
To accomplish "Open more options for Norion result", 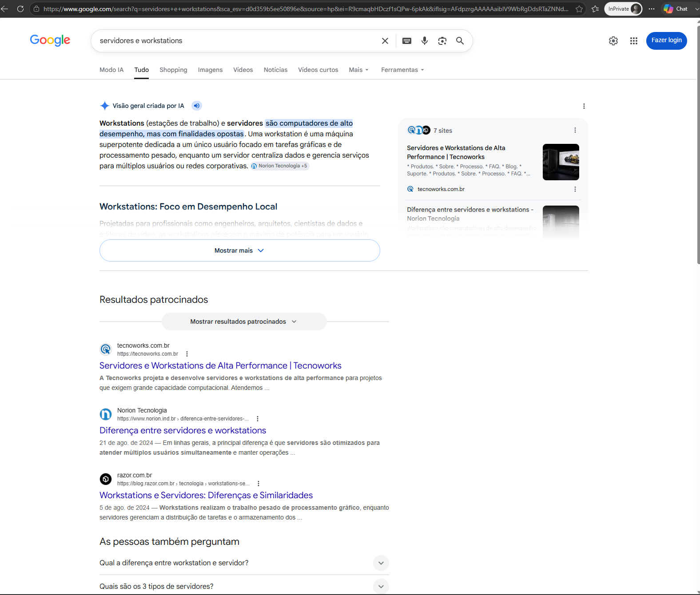I will click(x=258, y=419).
